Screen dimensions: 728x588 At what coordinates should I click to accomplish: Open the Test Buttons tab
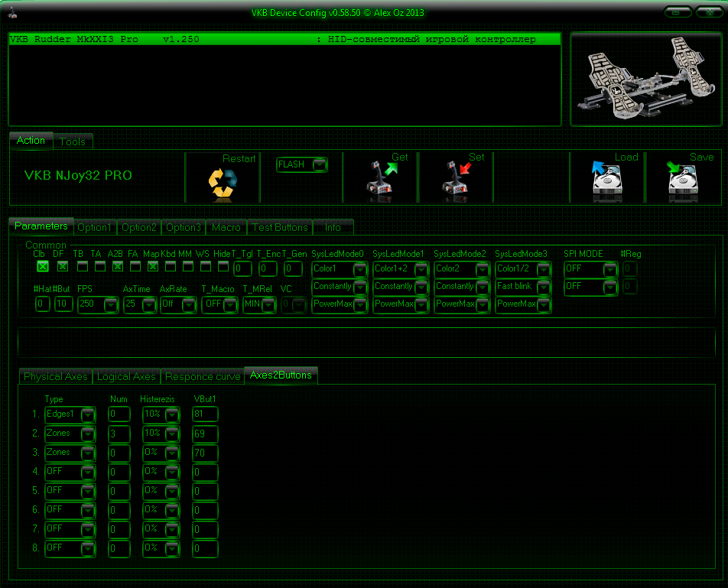pyautogui.click(x=280, y=227)
